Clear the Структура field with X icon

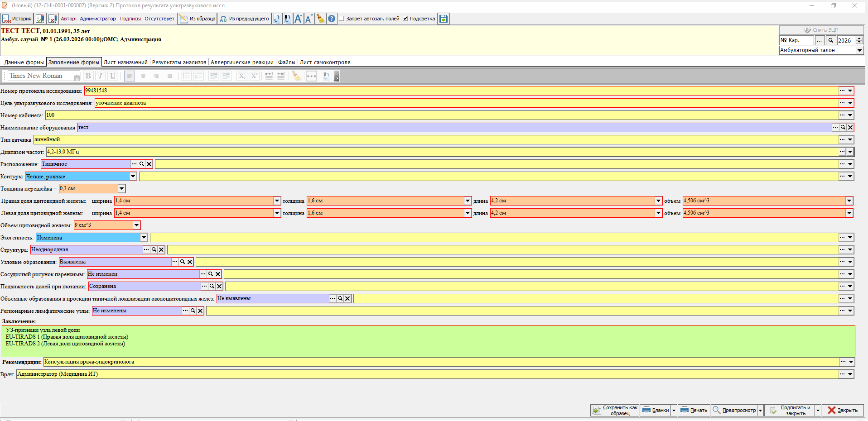pos(161,249)
